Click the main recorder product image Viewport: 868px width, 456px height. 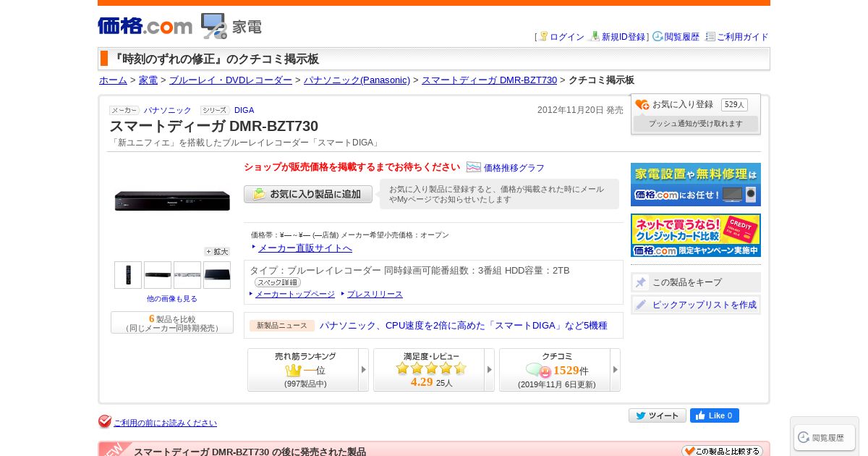[x=172, y=200]
